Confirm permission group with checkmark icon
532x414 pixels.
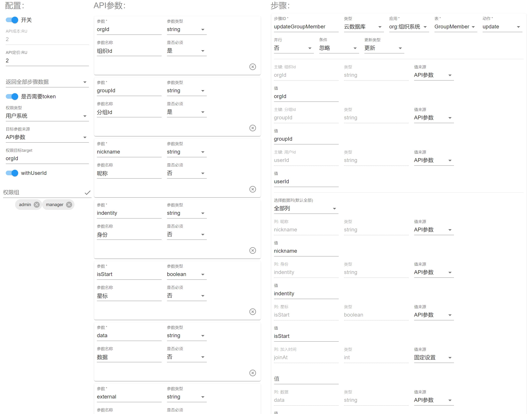tap(88, 193)
